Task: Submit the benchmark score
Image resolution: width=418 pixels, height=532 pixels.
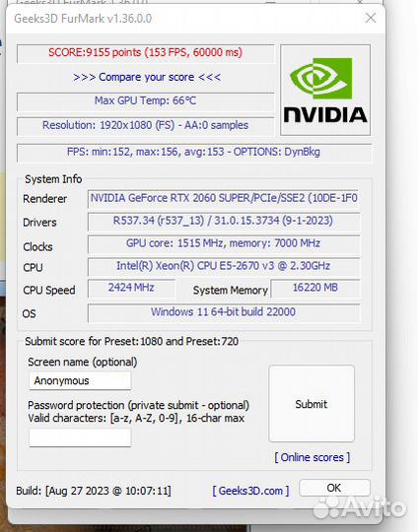Action: (312, 404)
